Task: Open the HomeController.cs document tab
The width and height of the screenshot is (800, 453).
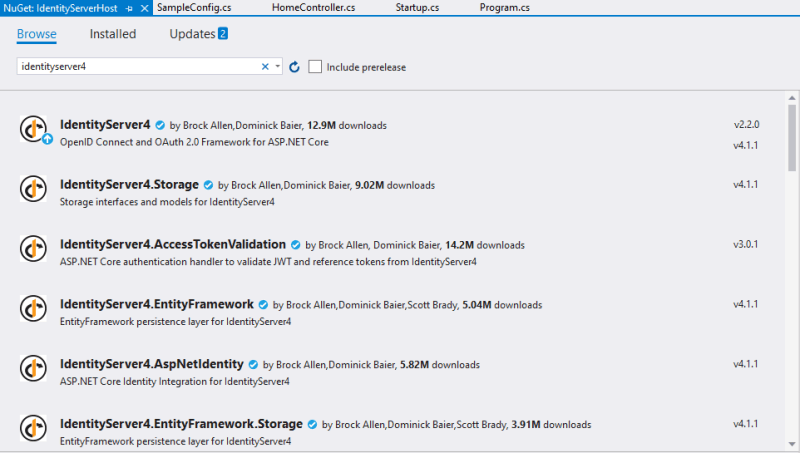Action: (313, 8)
